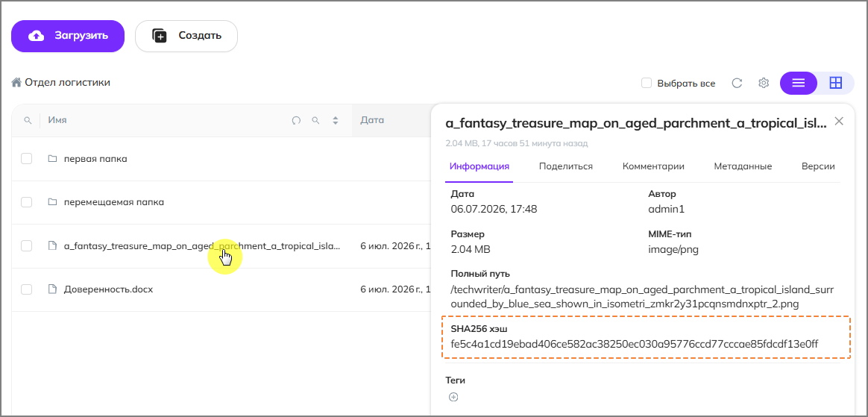Click the date value 06.07.2026, 17:48
868x417 pixels.
click(494, 210)
